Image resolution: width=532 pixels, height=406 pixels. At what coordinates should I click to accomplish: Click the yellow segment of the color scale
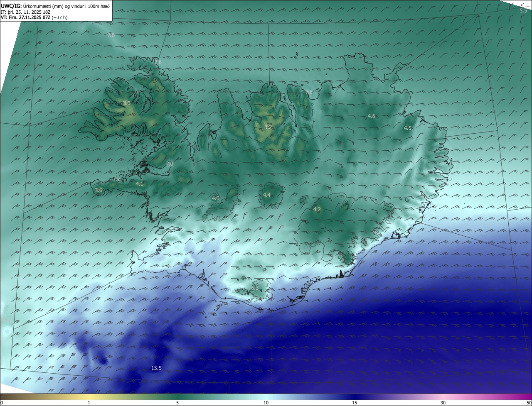point(89,396)
